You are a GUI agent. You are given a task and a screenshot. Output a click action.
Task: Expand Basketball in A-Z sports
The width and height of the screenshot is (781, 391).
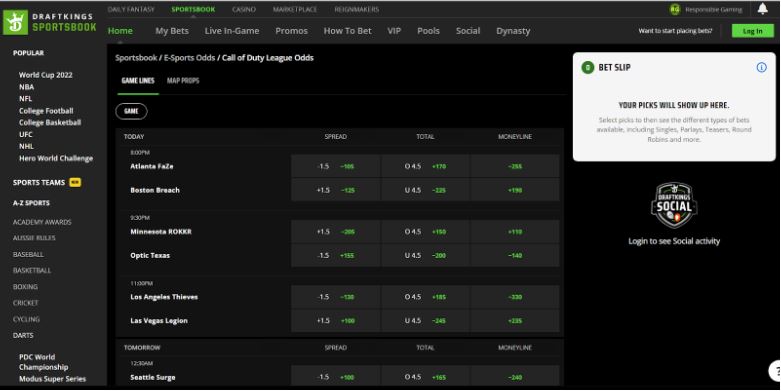(x=32, y=270)
